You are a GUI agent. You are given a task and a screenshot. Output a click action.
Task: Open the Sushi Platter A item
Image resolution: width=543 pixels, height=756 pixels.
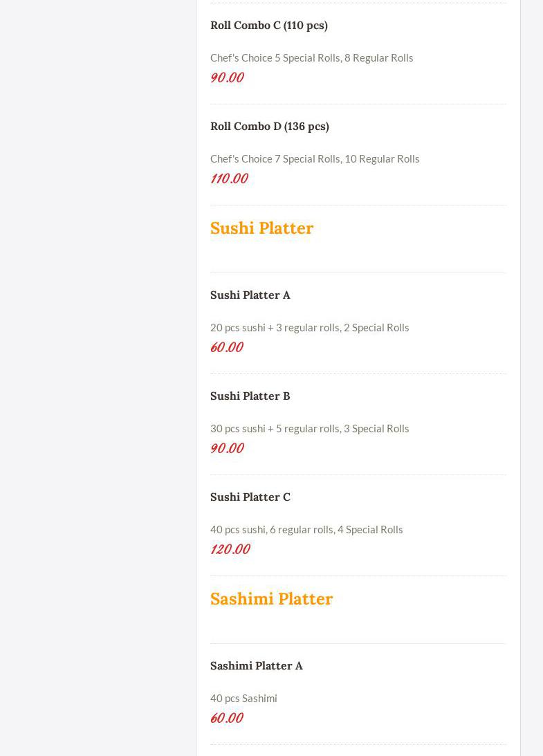click(x=250, y=295)
